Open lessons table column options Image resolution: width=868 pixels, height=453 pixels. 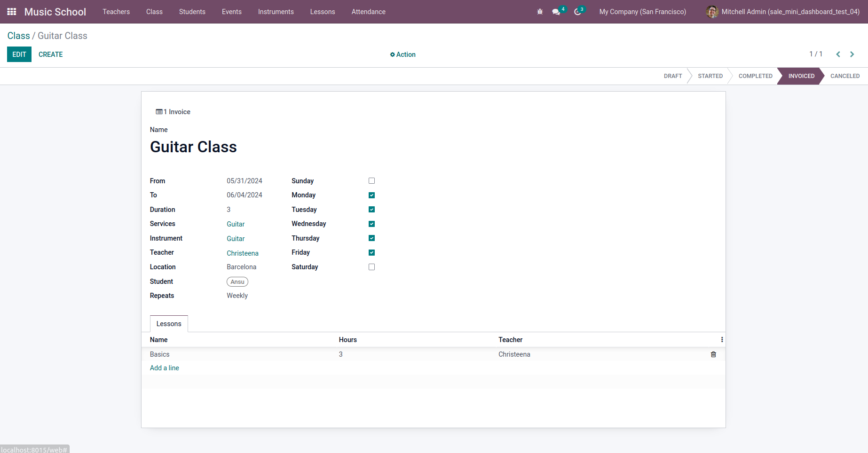(722, 340)
